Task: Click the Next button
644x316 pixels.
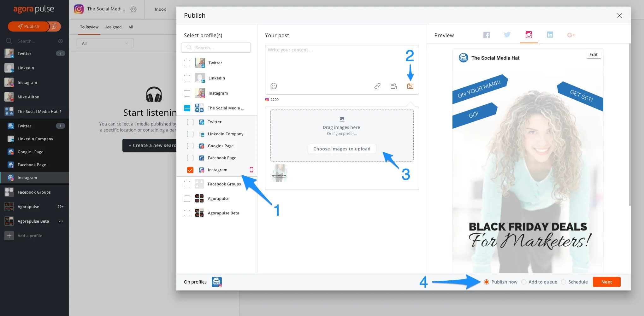Action: 606,282
